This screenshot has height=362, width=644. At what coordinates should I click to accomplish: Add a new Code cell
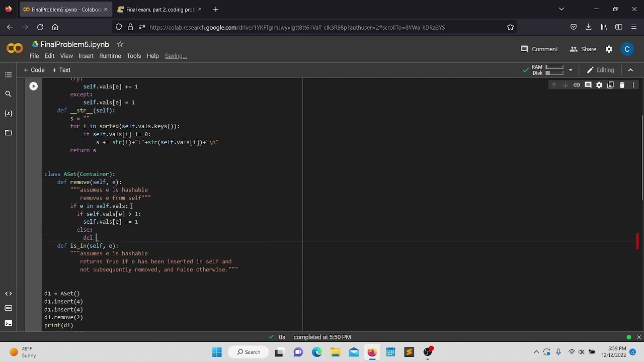coord(34,70)
